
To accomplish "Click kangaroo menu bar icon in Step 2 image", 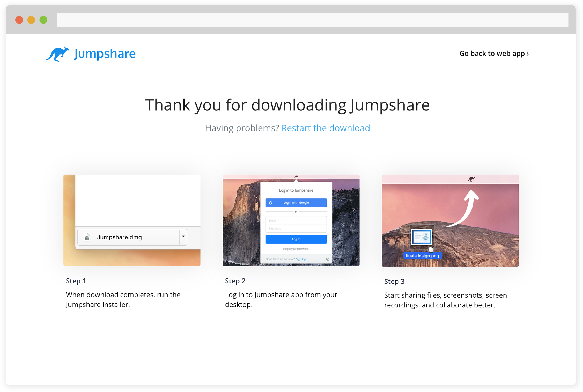I will (x=296, y=177).
